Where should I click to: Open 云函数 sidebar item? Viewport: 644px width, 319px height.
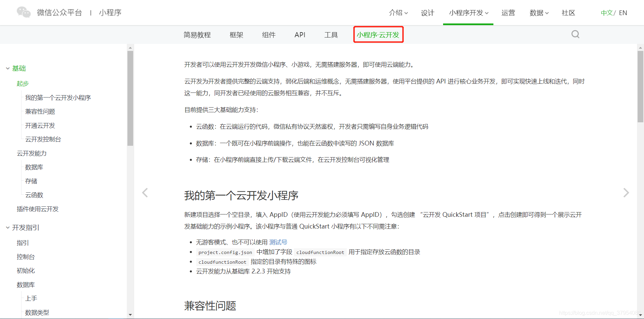pos(34,195)
